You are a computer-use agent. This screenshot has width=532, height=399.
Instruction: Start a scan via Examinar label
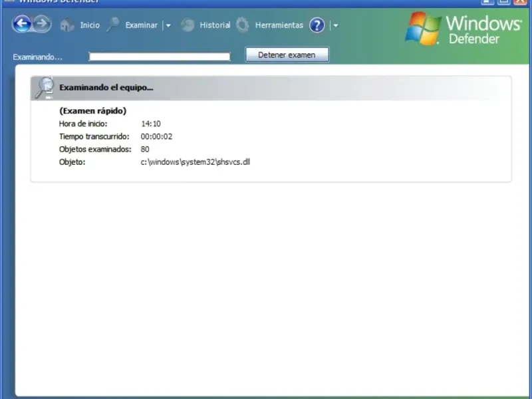142,25
